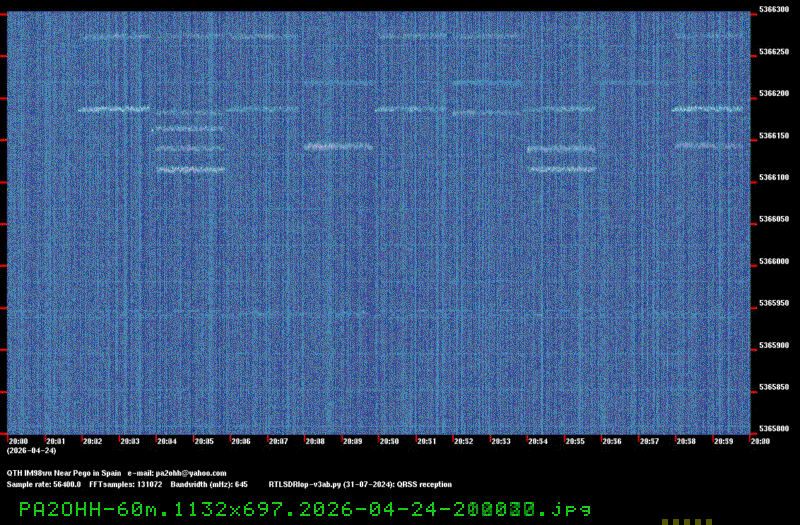Click the 20:02 time axis label
The image size is (800, 525).
pyautogui.click(x=92, y=441)
